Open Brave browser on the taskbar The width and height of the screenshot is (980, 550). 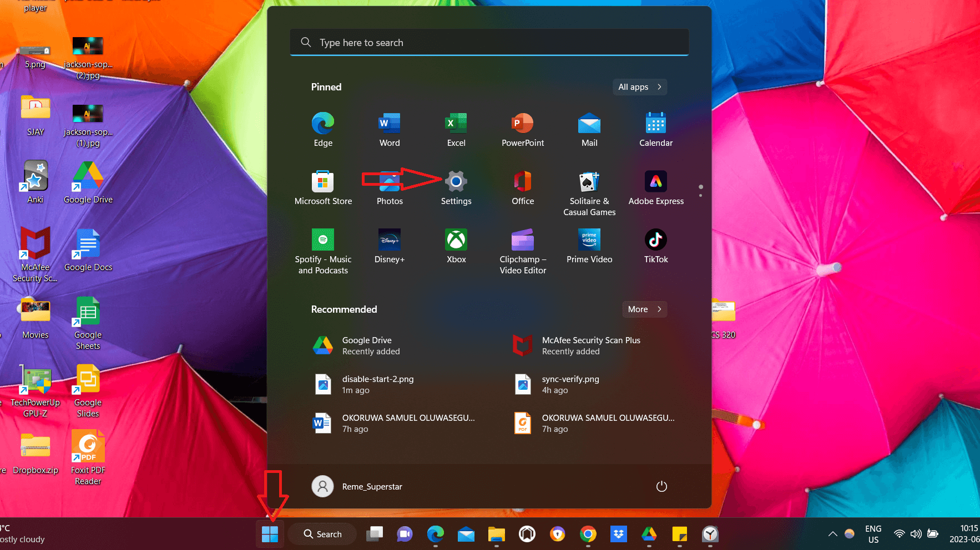(558, 534)
